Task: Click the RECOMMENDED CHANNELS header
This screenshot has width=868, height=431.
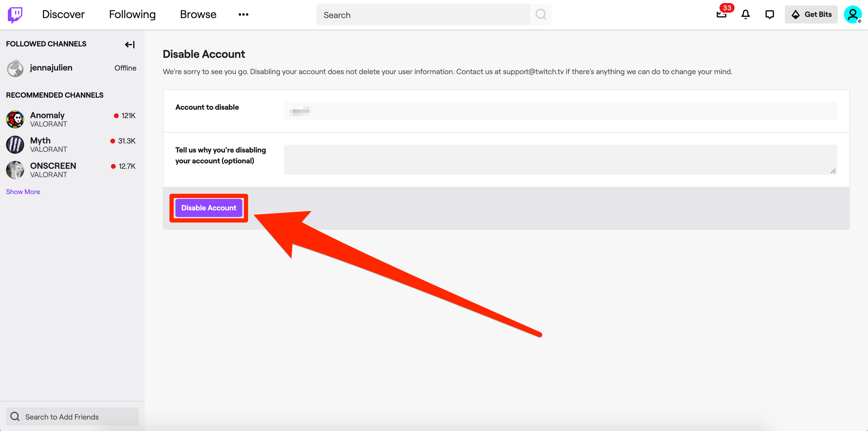Action: click(x=55, y=95)
